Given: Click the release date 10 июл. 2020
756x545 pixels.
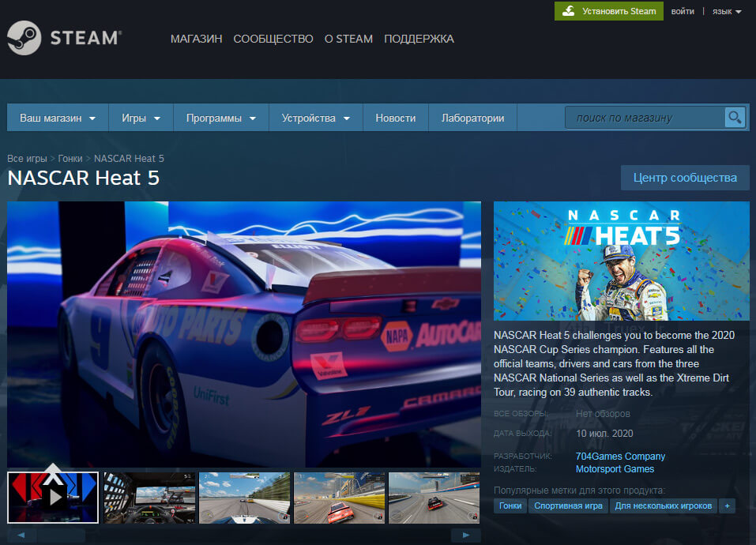Looking at the screenshot, I should pos(604,433).
